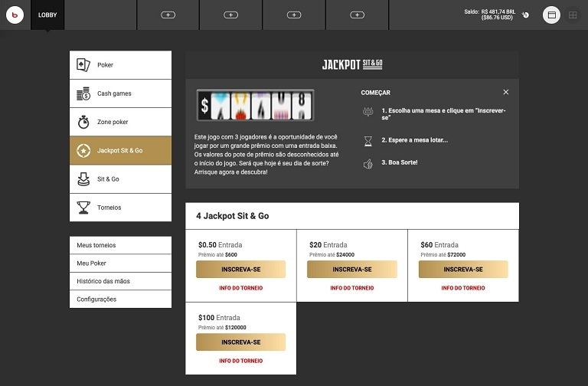View Info do Torneio for $60 entry

tap(462, 288)
